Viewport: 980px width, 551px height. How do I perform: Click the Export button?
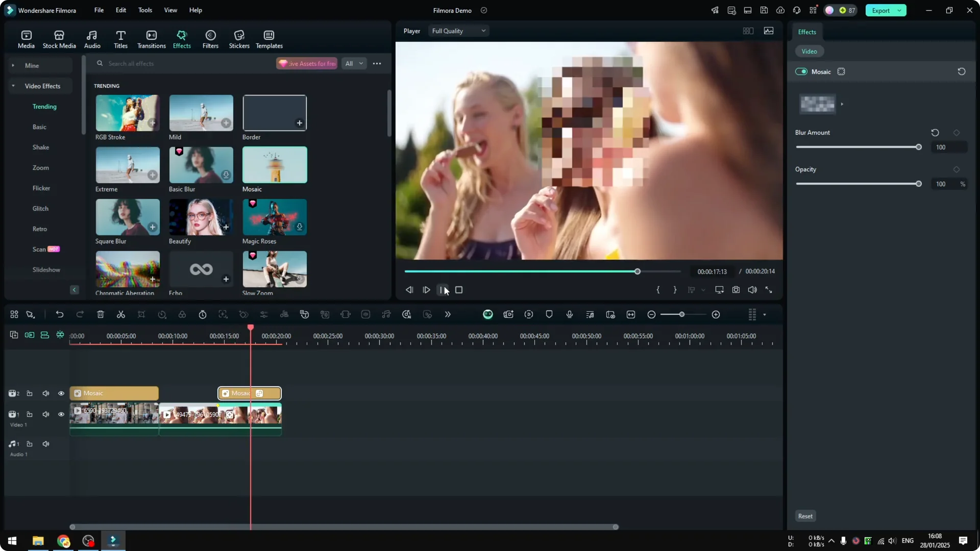click(881, 10)
